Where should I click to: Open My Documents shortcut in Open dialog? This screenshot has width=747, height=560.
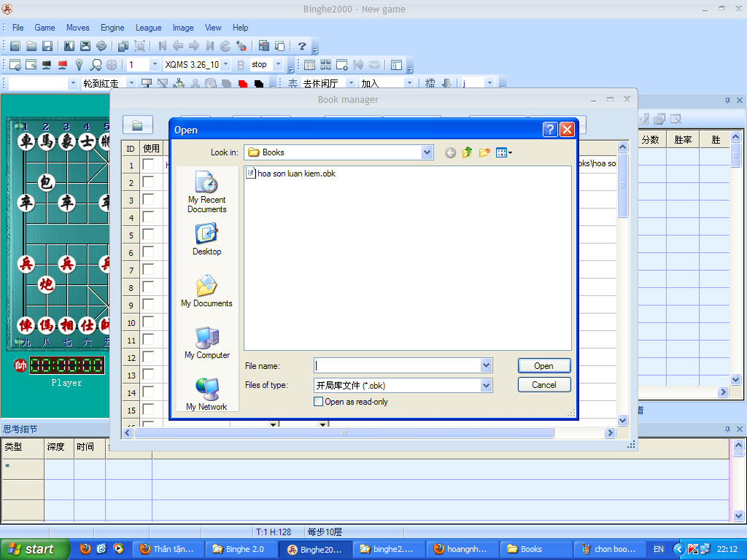[x=206, y=291]
